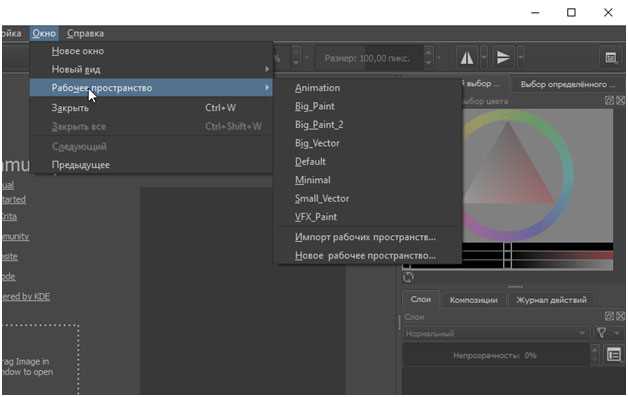Choose Предыдущее menu entry

pyautogui.click(x=151, y=165)
